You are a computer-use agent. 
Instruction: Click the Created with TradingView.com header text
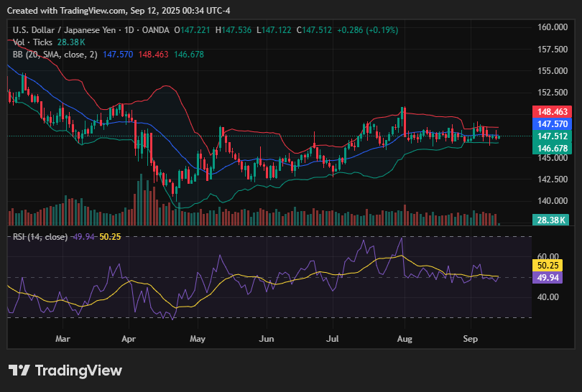(119, 11)
